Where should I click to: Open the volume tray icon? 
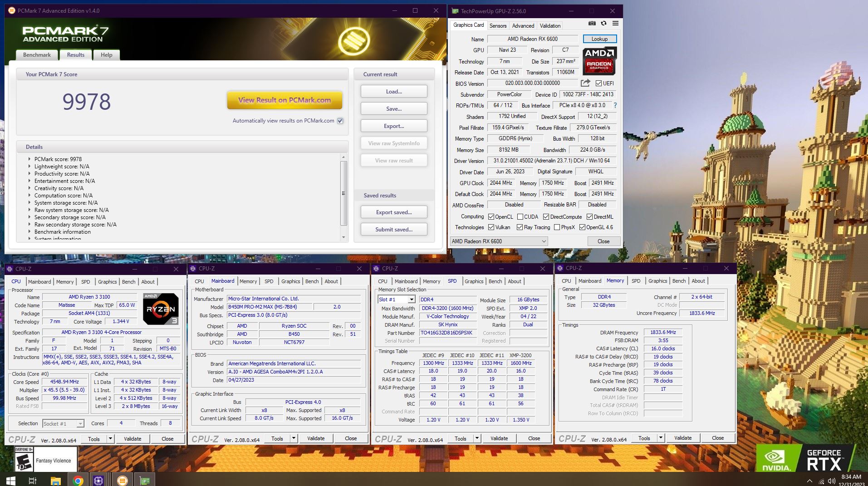tap(832, 481)
